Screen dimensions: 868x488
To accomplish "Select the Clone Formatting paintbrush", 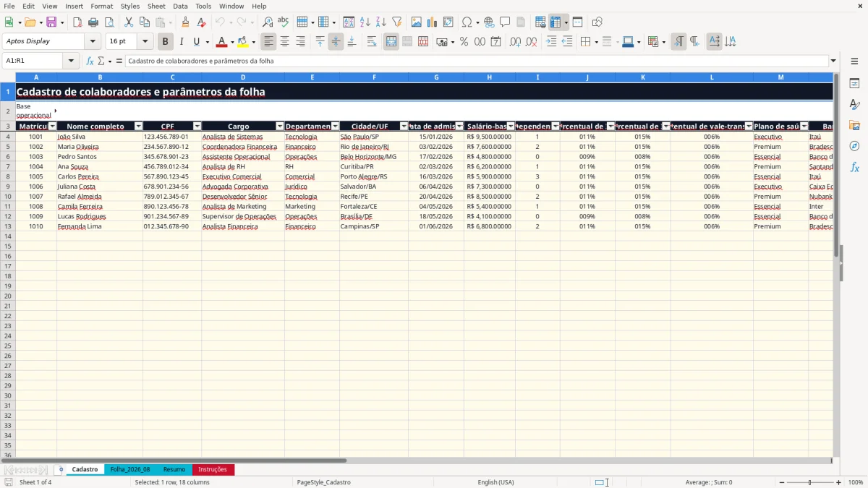I will click(x=186, y=22).
